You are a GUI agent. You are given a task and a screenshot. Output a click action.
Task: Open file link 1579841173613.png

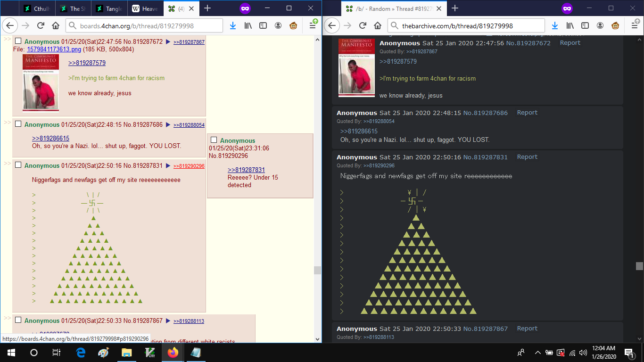(54, 49)
